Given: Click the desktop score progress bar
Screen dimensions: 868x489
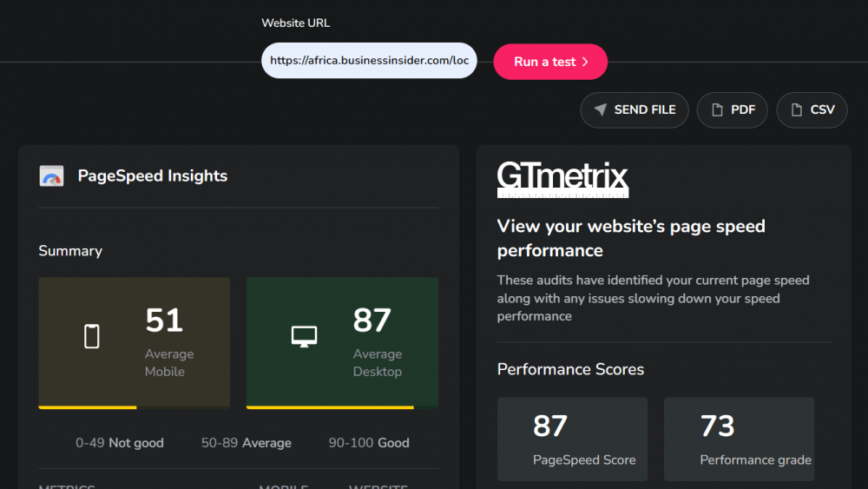Looking at the screenshot, I should 342,407.
